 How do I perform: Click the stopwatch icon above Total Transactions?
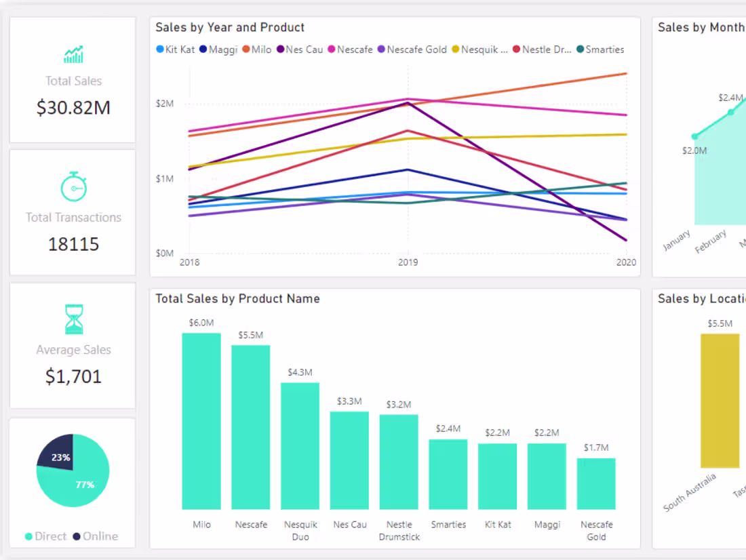point(73,188)
